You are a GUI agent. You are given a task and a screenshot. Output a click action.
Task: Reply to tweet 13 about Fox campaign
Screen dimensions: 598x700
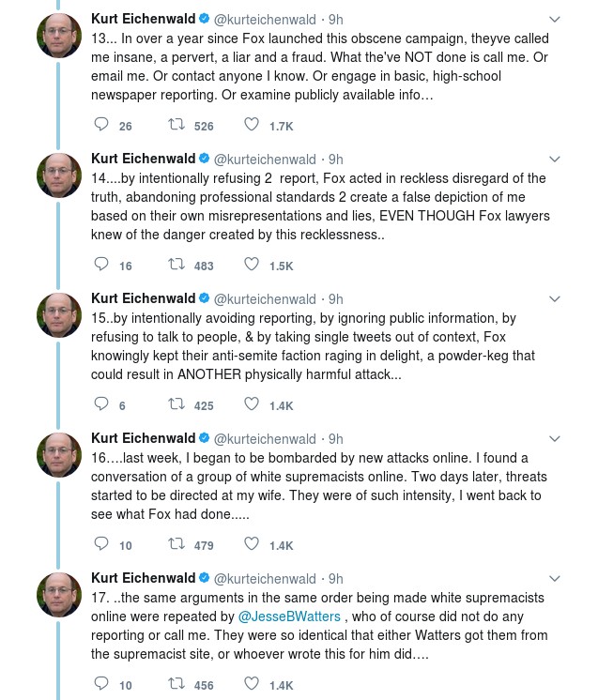[103, 126]
